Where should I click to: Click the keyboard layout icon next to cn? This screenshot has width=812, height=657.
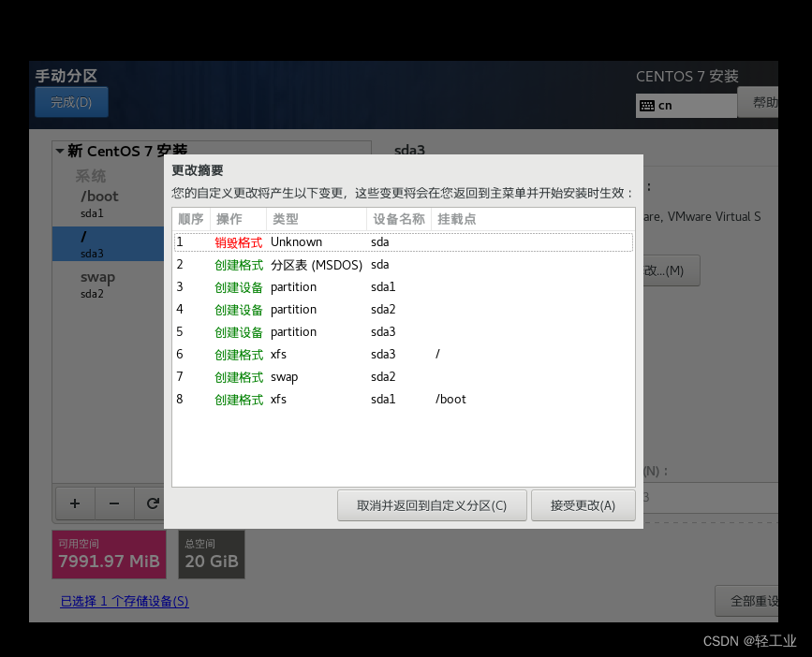point(649,105)
